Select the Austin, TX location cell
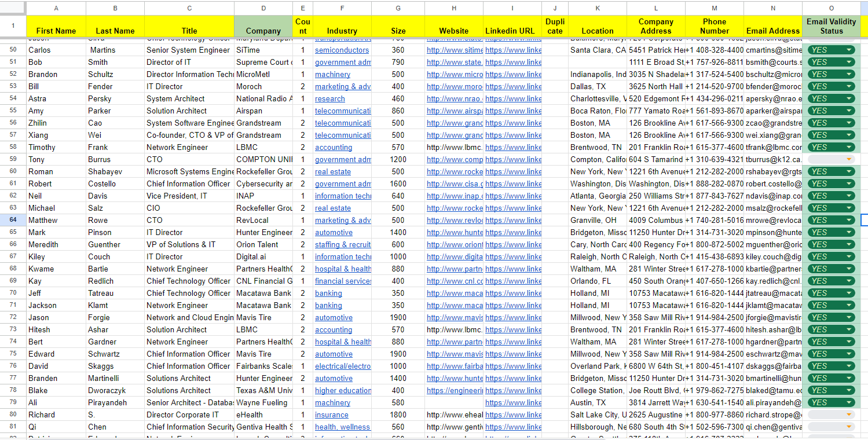Screen dimensions: 868x440 point(598,402)
